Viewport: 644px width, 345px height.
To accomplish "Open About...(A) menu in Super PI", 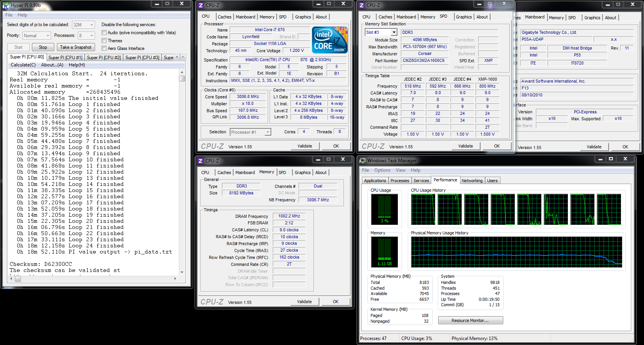I will coord(52,65).
